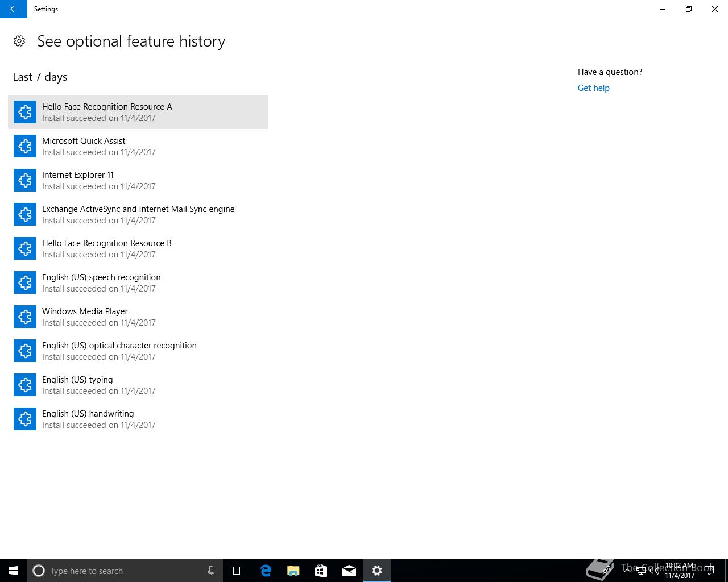The image size is (728, 582).
Task: Click the back arrow in Settings
Action: [14, 9]
